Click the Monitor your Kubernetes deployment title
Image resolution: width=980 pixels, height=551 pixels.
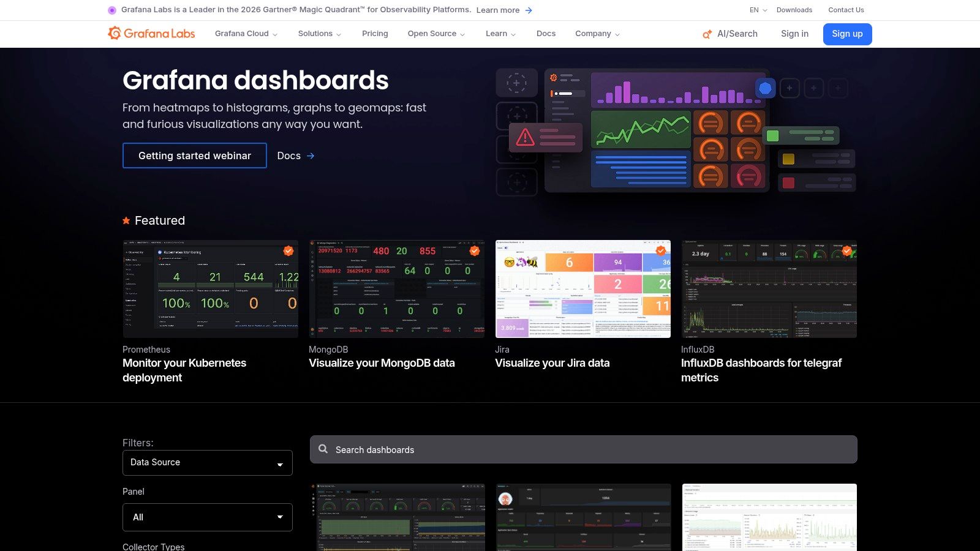point(184,370)
